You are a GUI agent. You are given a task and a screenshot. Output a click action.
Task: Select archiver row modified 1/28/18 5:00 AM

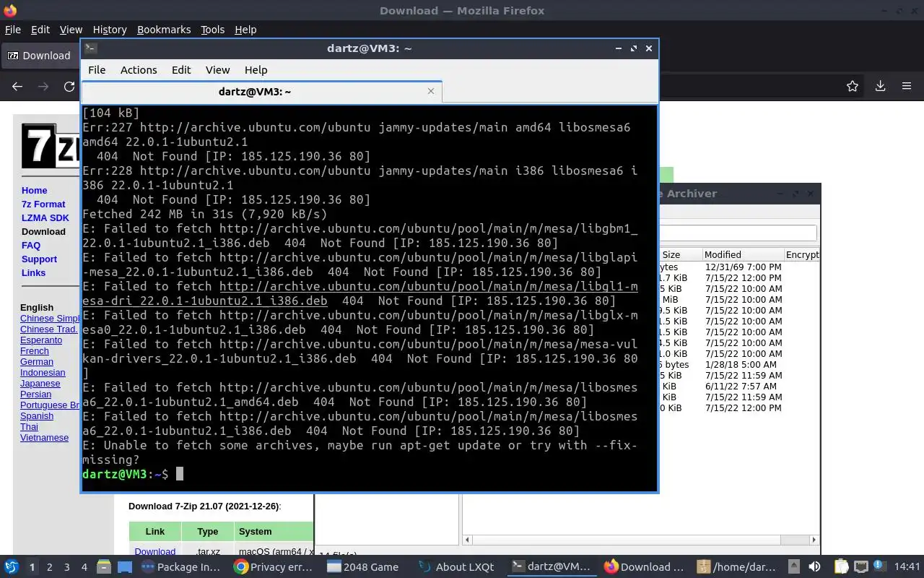pyautogui.click(x=739, y=364)
